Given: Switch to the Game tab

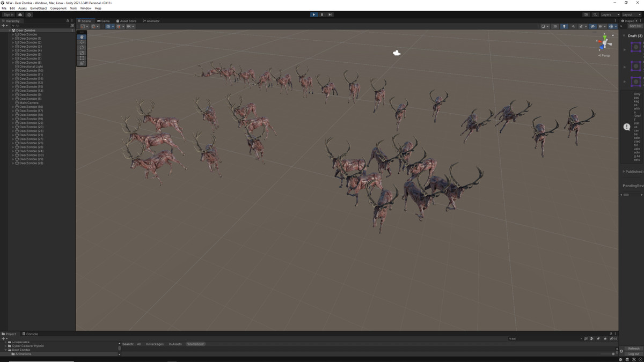Looking at the screenshot, I should click(104, 21).
